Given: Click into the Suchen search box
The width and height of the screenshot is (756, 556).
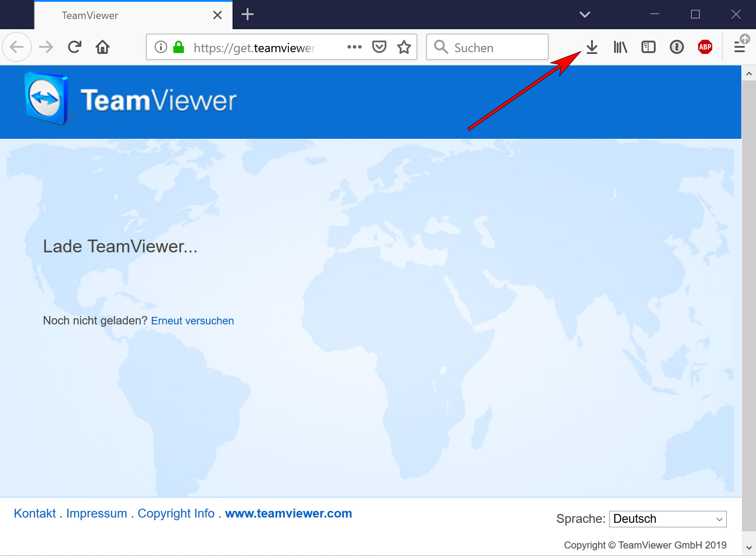Looking at the screenshot, I should pos(487,47).
